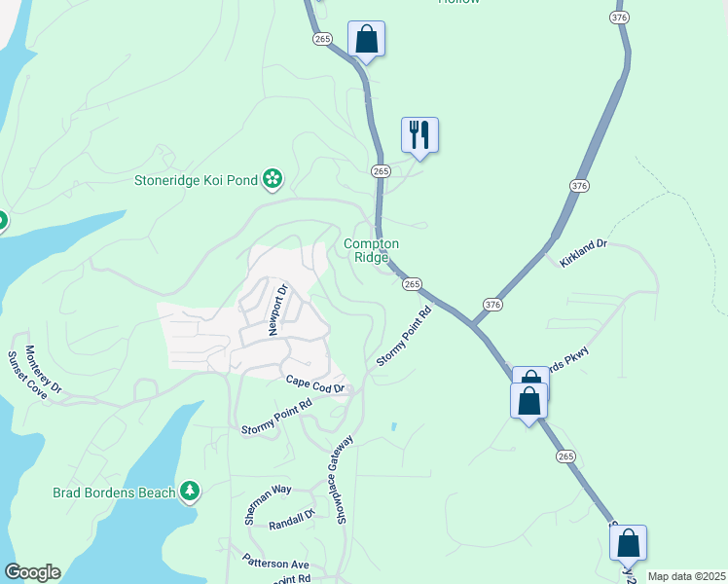Click the 265 route shield near the restaurant marker
This screenshot has width=728, height=584.
pyautogui.click(x=381, y=171)
